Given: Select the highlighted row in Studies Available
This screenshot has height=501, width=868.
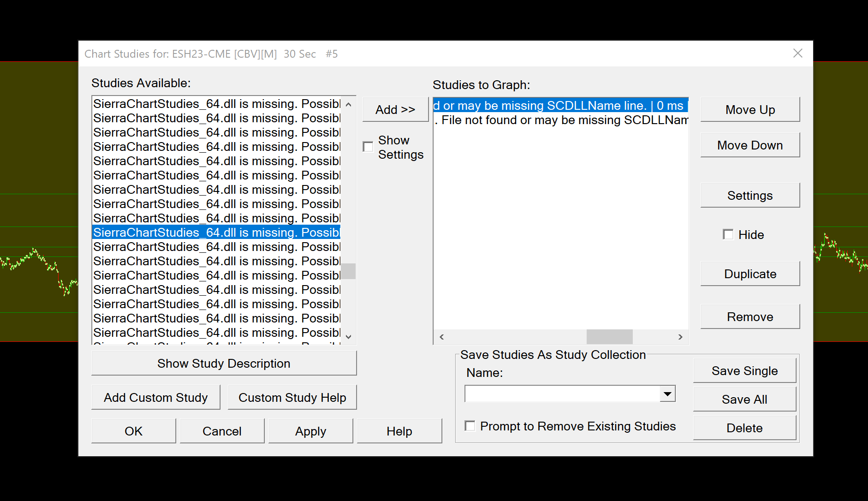Looking at the screenshot, I should point(216,233).
